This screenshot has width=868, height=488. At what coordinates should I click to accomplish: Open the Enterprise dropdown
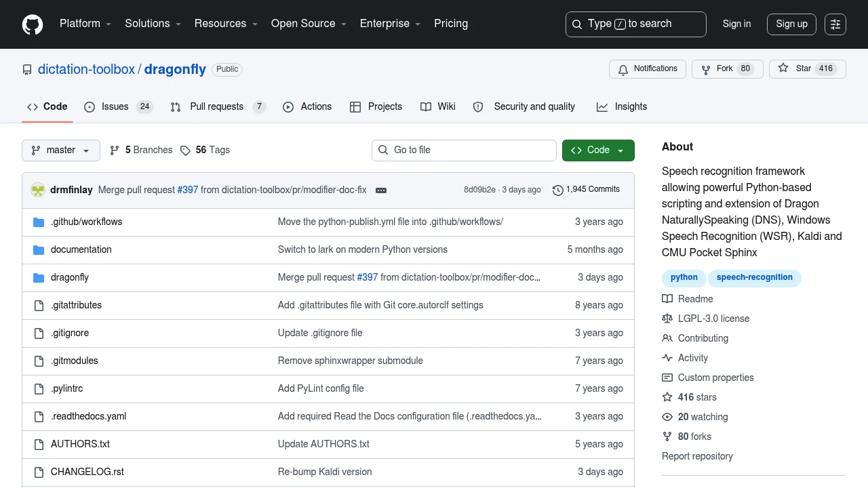[x=390, y=24]
